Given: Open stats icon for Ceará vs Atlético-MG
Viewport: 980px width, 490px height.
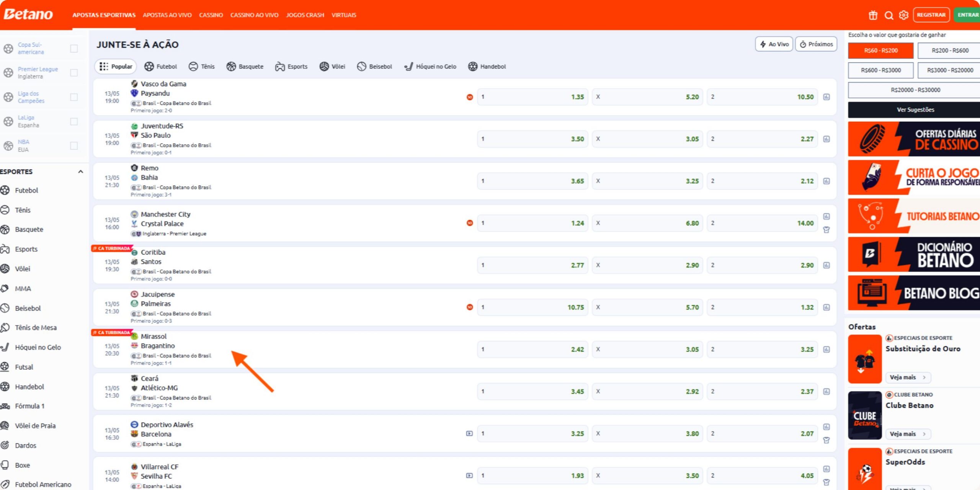Looking at the screenshot, I should 826,392.
